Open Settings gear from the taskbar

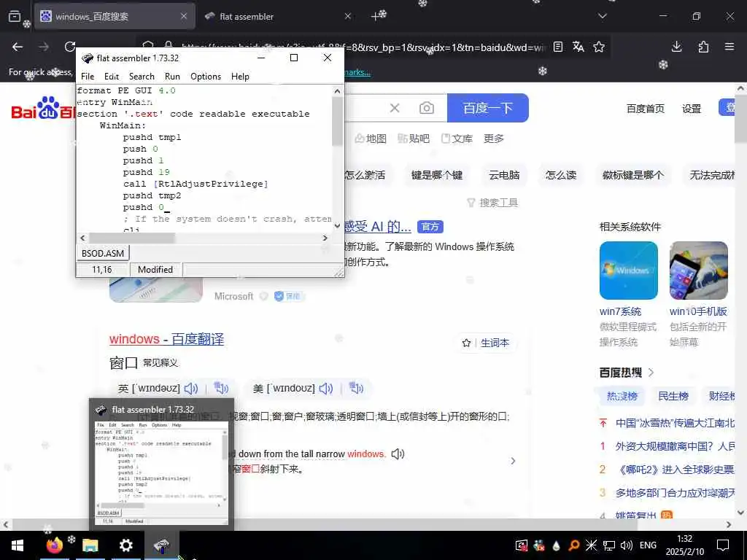pos(125,545)
